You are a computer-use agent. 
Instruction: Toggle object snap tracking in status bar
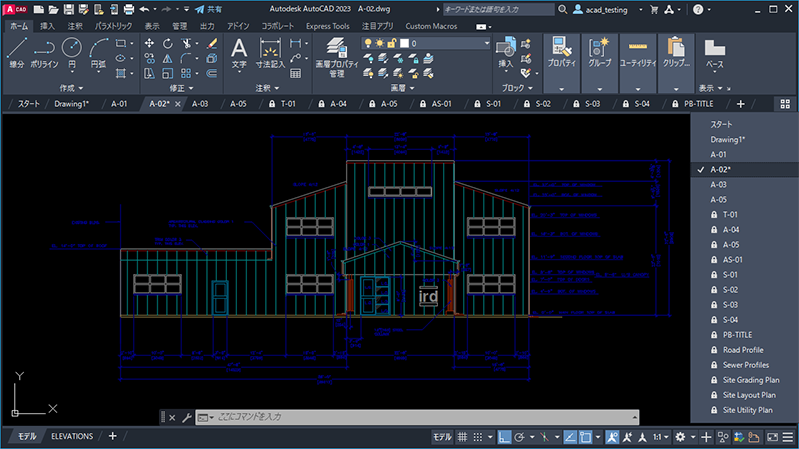(570, 437)
